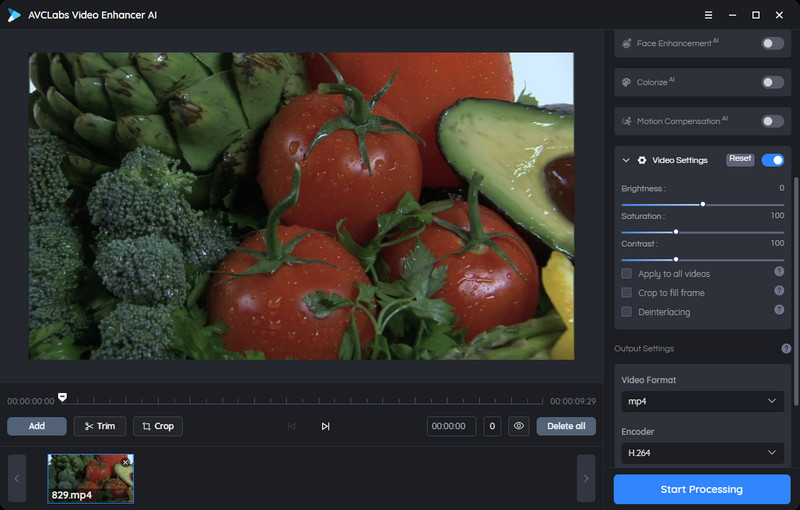Enable Colorize toggle

pyautogui.click(x=772, y=82)
